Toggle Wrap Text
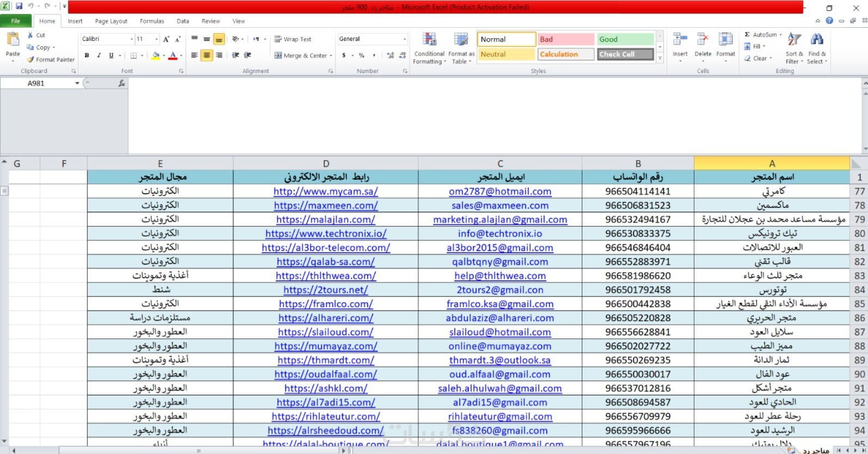Image resolution: width=868 pixels, height=454 pixels. [293, 39]
